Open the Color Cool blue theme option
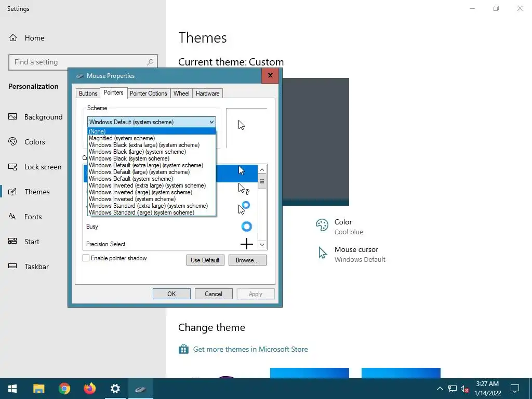The height and width of the screenshot is (399, 532). click(x=339, y=227)
